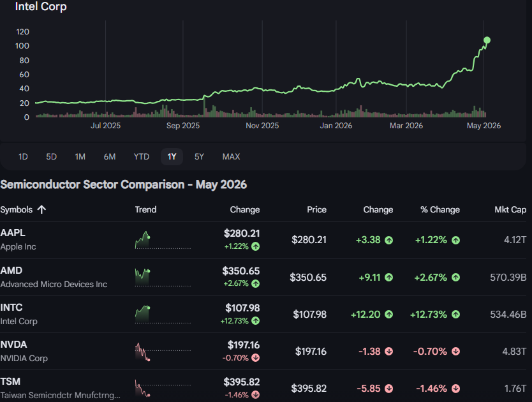Click the Price column header

(316, 209)
